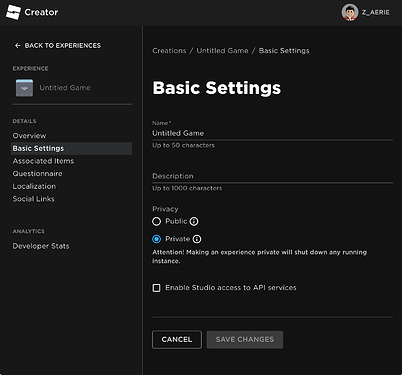
Task: Click the Untitled Game thumbnail in sidebar
Action: coord(24,88)
